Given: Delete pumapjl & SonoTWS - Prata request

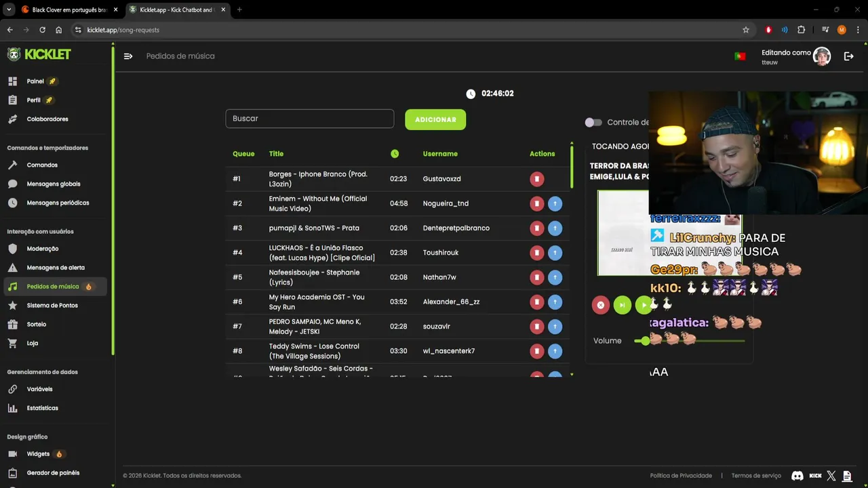Looking at the screenshot, I should 536,228.
